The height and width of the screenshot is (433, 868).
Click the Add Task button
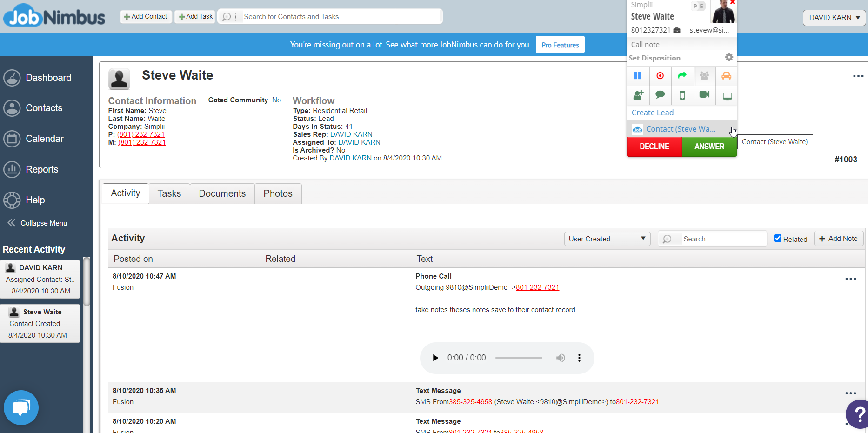(195, 17)
